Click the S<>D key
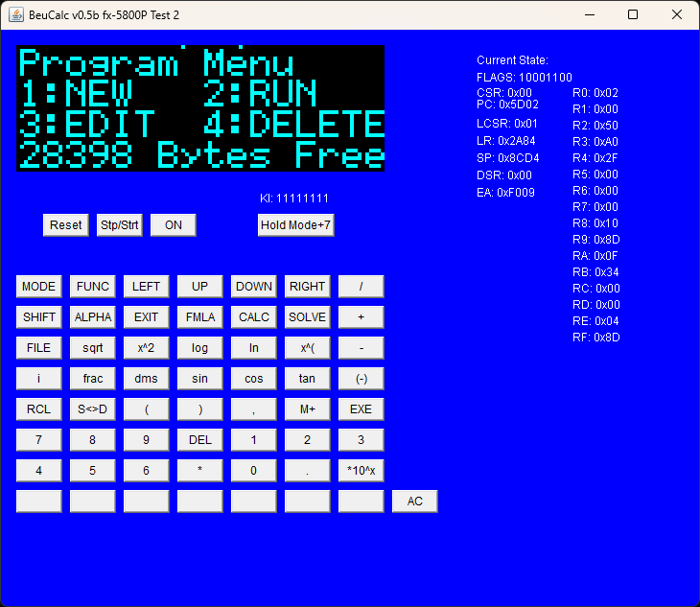Image resolution: width=700 pixels, height=607 pixels. click(x=92, y=409)
